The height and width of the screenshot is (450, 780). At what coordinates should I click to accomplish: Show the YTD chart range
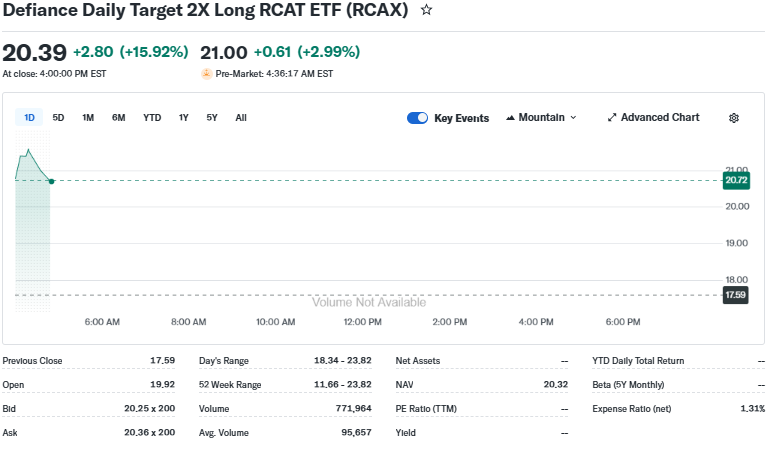pyautogui.click(x=152, y=118)
